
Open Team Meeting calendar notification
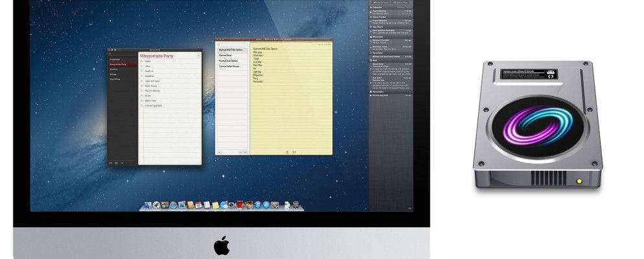click(391, 12)
